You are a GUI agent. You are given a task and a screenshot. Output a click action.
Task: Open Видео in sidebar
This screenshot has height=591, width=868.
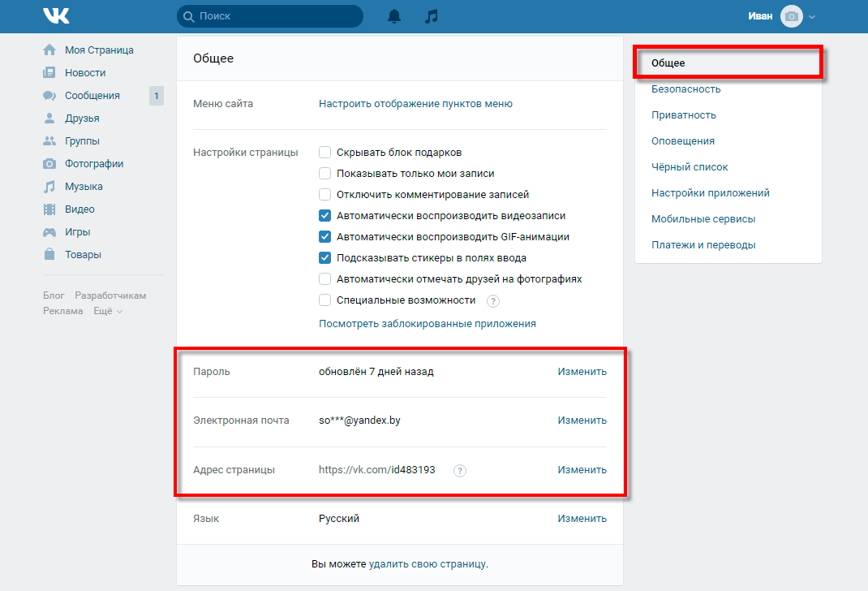pyautogui.click(x=79, y=209)
